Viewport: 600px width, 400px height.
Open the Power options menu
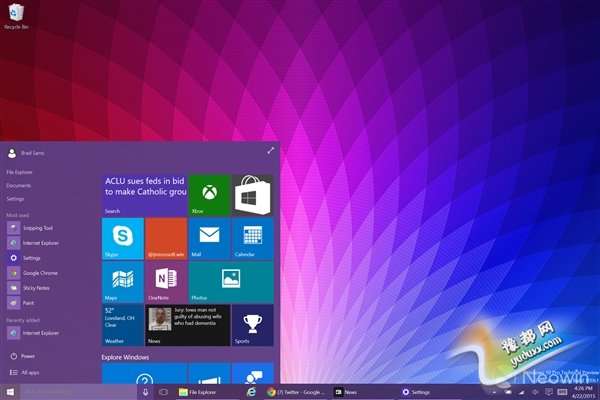[x=27, y=355]
